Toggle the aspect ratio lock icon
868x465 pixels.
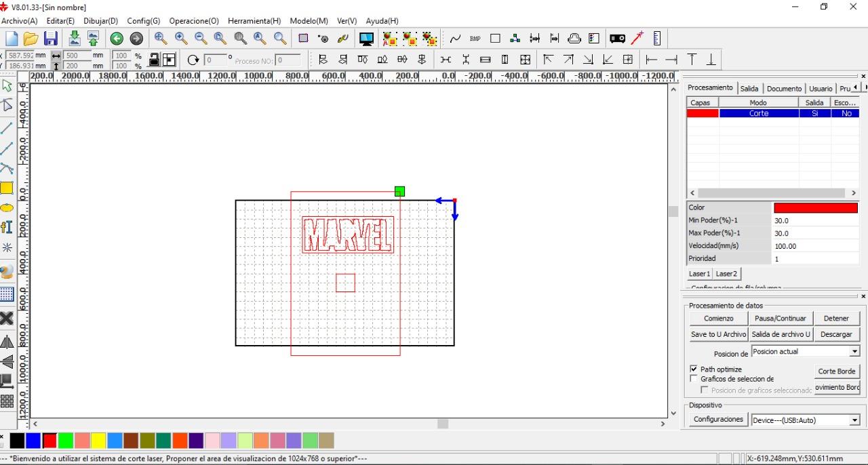[x=155, y=60]
